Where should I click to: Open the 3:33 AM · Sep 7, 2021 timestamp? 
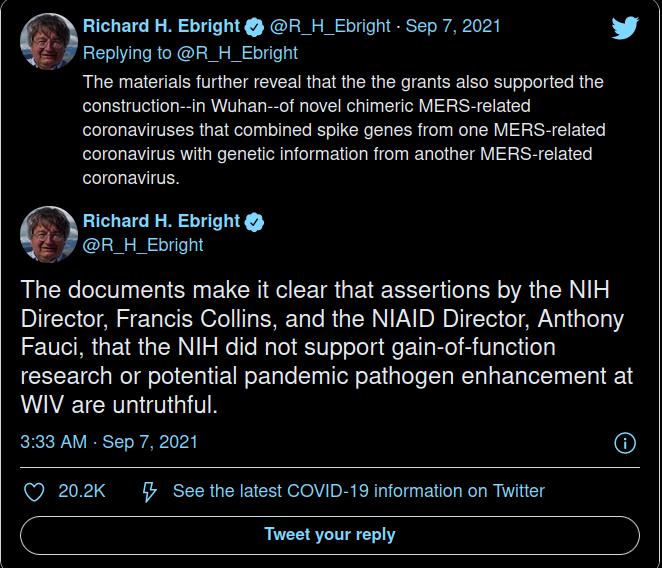[x=109, y=442]
